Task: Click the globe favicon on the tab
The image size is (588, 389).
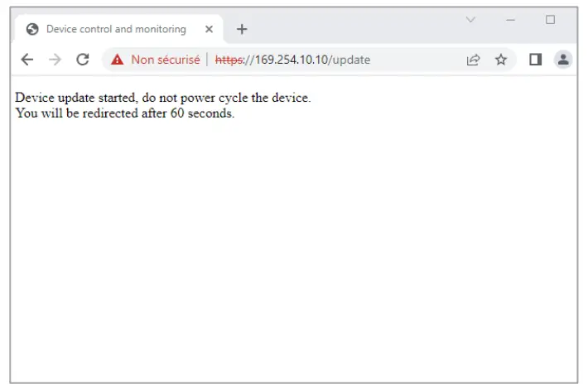Action: point(33,29)
